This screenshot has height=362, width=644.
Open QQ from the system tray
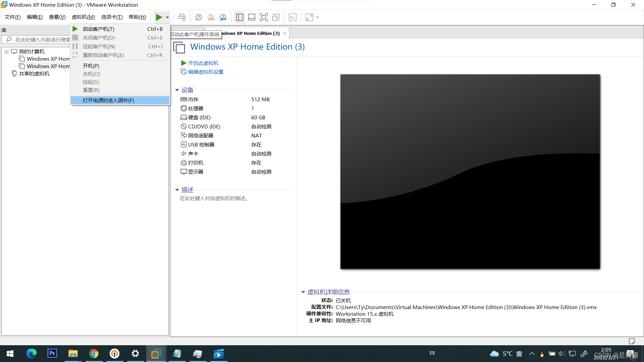coord(541,354)
